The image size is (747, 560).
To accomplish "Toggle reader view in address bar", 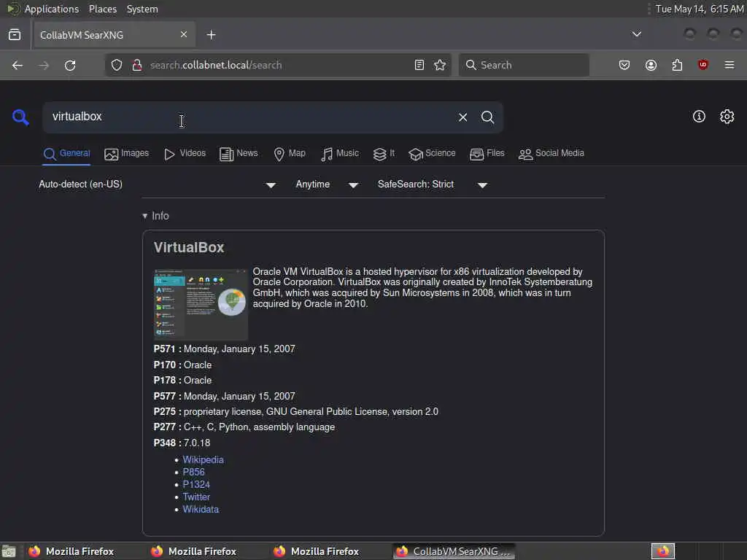I will pyautogui.click(x=419, y=65).
